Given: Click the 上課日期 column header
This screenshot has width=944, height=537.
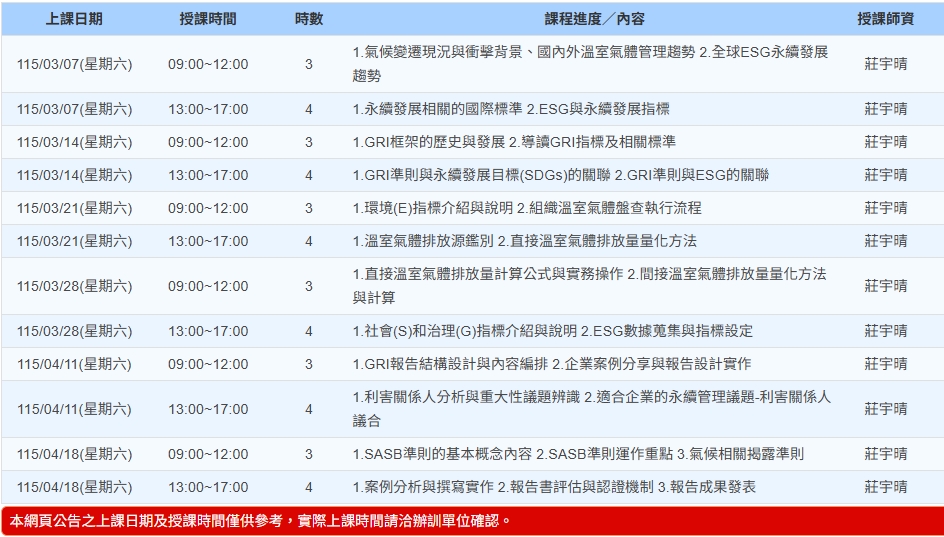Looking at the screenshot, I should coord(74,19).
